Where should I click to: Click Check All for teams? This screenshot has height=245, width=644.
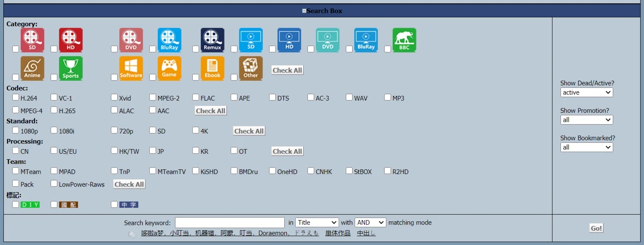tap(129, 185)
